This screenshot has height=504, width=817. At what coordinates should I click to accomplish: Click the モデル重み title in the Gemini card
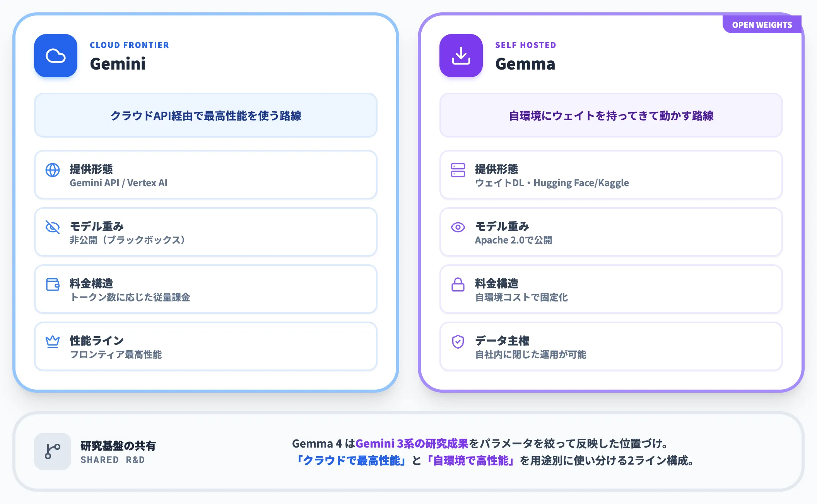tap(97, 226)
